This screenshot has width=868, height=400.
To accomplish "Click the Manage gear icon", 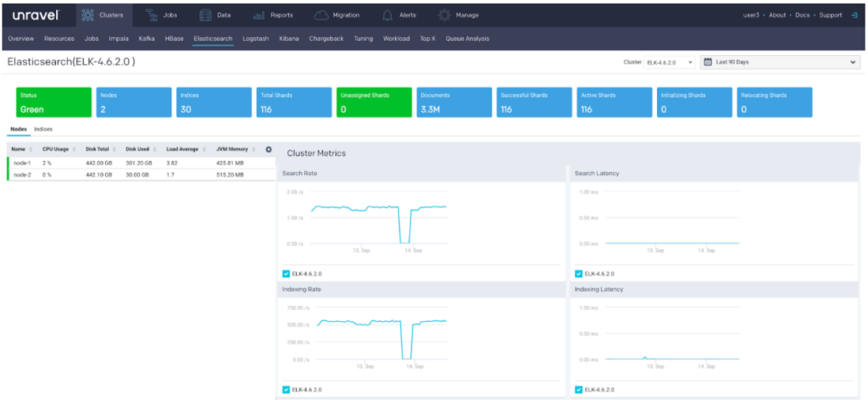I will [x=444, y=15].
